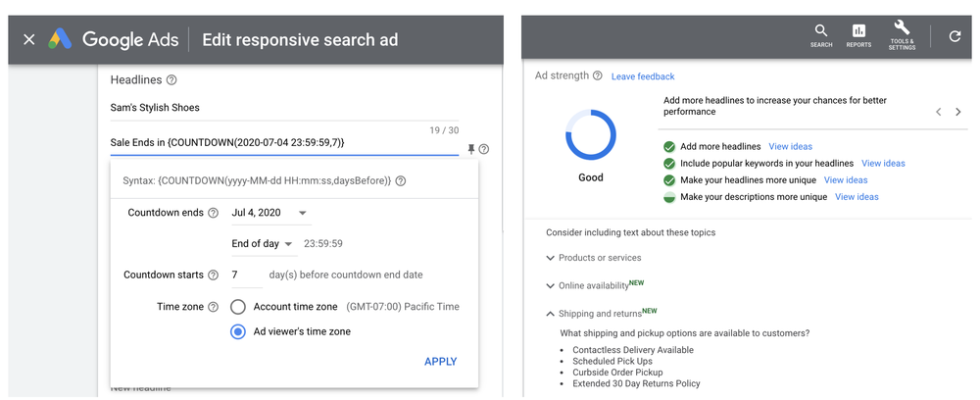Click the 19 / 30 character counter
This screenshot has height=400, width=980.
click(x=444, y=130)
